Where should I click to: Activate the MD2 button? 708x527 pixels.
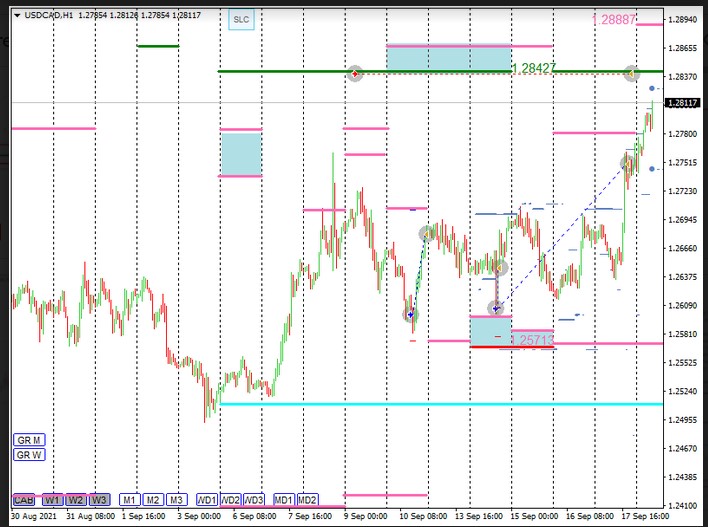tap(307, 499)
